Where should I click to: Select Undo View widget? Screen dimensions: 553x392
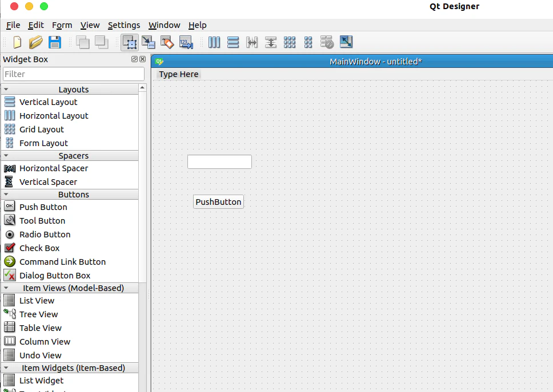(x=70, y=355)
